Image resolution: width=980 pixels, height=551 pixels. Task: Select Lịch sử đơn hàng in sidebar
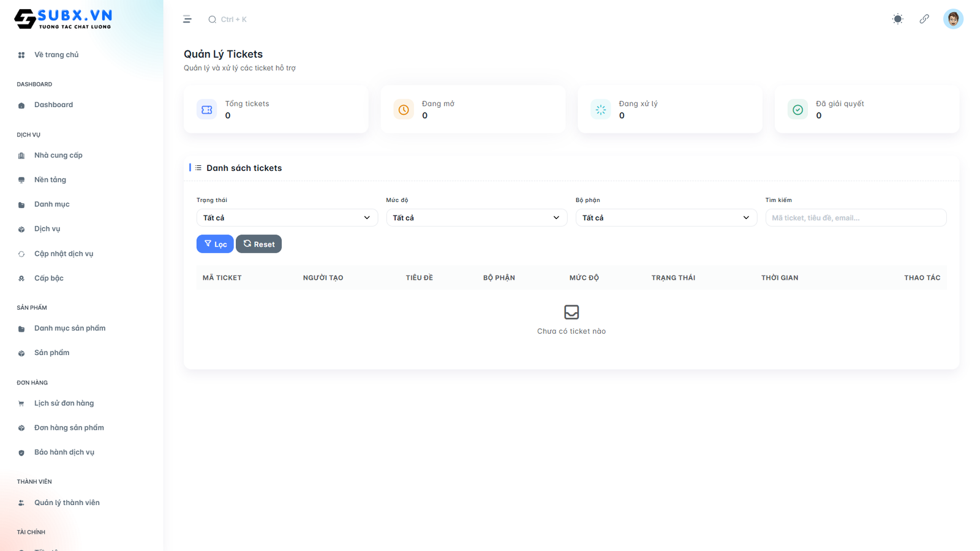point(64,403)
